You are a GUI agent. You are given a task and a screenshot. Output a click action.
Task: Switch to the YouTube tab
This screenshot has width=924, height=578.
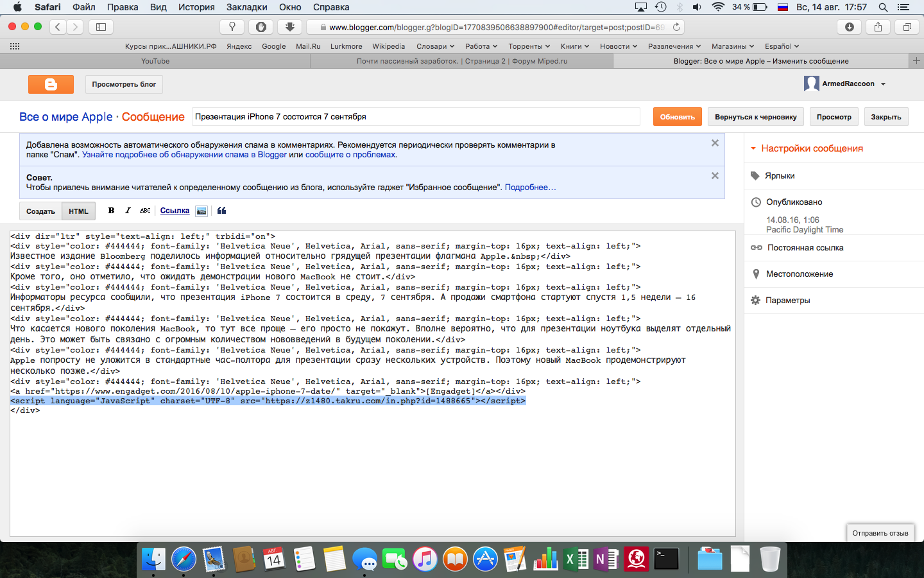tap(155, 61)
